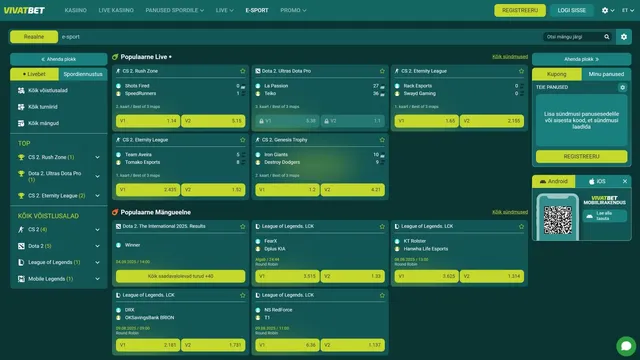Screen dimensions: 640x360
Task: Open the e-sport filter settings gear
Action: [x=624, y=37]
